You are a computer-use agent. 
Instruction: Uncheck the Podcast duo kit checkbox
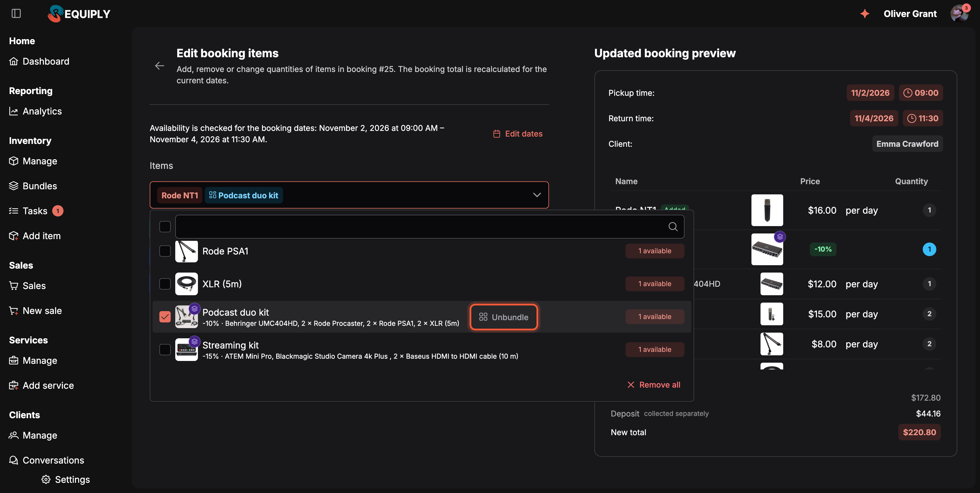[x=165, y=317]
